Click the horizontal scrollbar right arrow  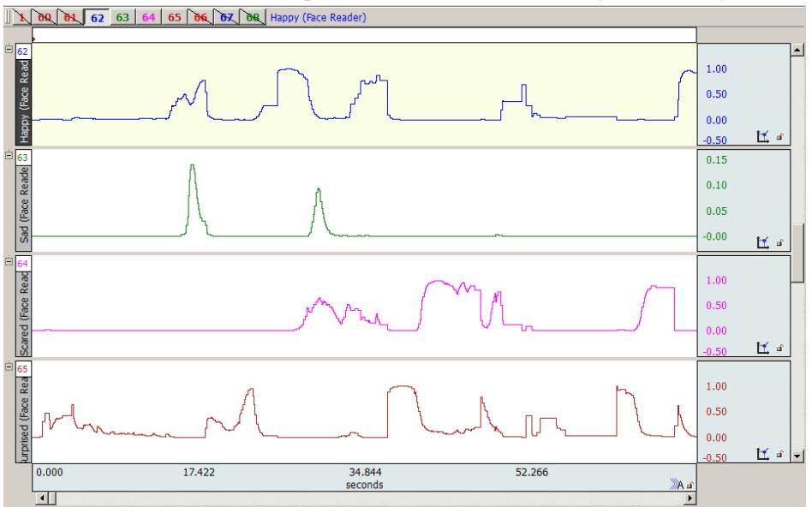click(690, 498)
